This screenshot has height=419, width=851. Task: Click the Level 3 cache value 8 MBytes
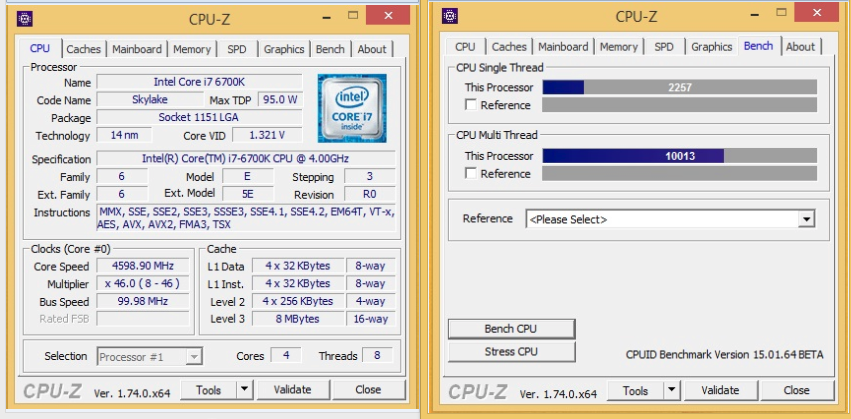297,319
